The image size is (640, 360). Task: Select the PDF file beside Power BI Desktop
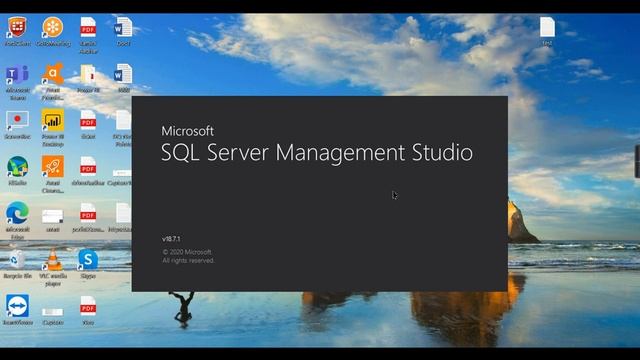coord(88,121)
